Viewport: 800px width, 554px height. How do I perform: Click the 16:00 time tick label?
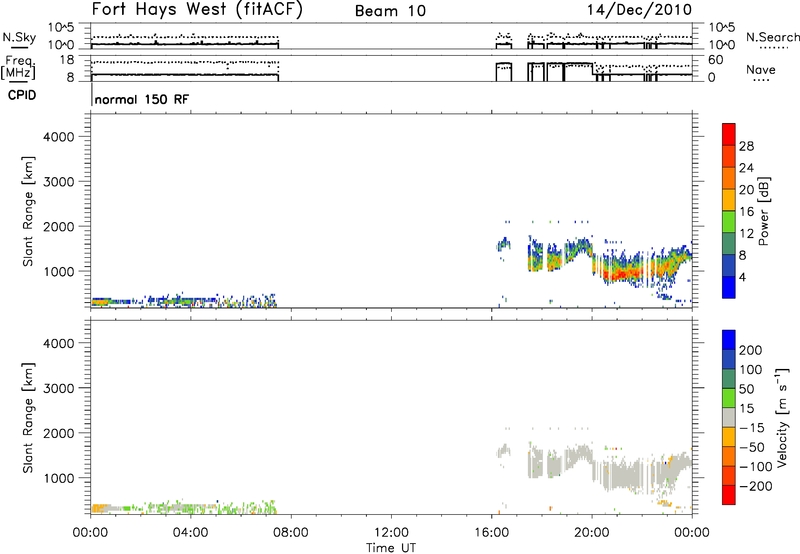pos(491,533)
